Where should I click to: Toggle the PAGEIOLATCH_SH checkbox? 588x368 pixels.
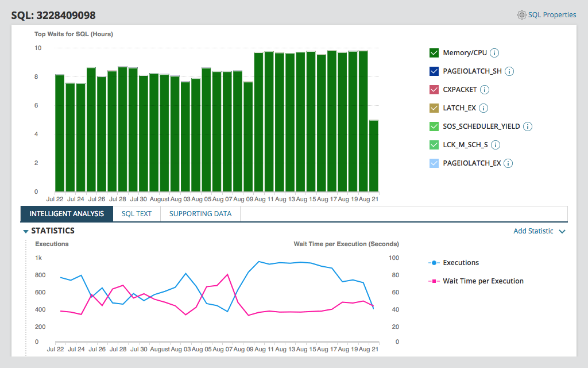click(x=434, y=71)
